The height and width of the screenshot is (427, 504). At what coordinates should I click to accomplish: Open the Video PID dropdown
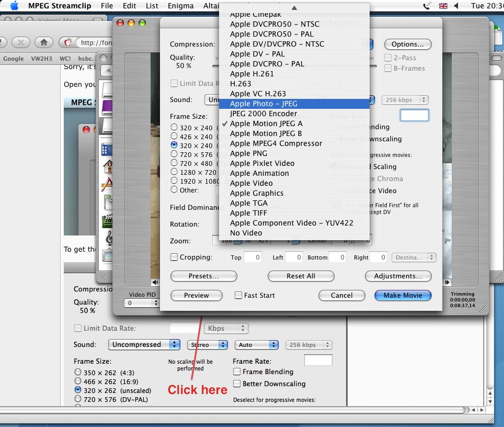coord(142,303)
